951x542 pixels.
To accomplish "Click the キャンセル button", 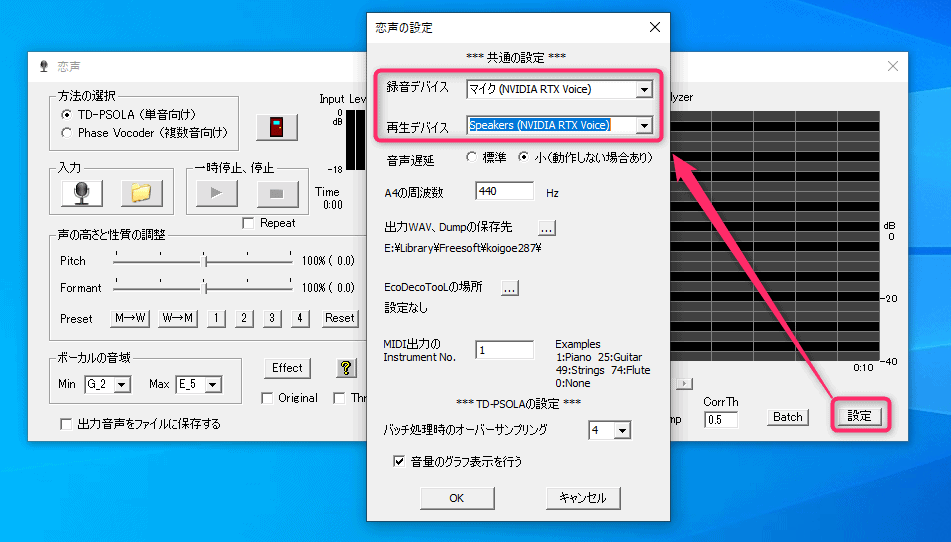I will click(583, 497).
